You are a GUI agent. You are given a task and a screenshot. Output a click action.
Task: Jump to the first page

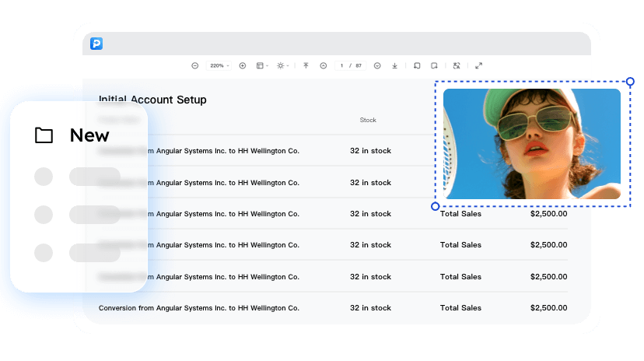click(x=306, y=66)
